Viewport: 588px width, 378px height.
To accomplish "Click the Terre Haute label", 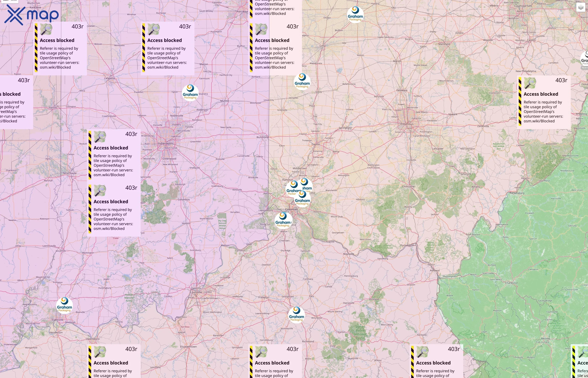I will tap(70, 173).
